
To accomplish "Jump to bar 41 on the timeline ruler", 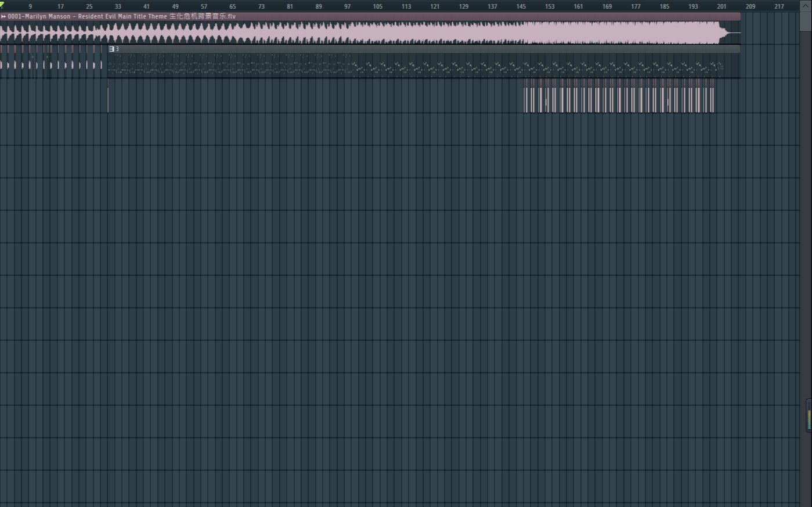I will click(x=146, y=6).
